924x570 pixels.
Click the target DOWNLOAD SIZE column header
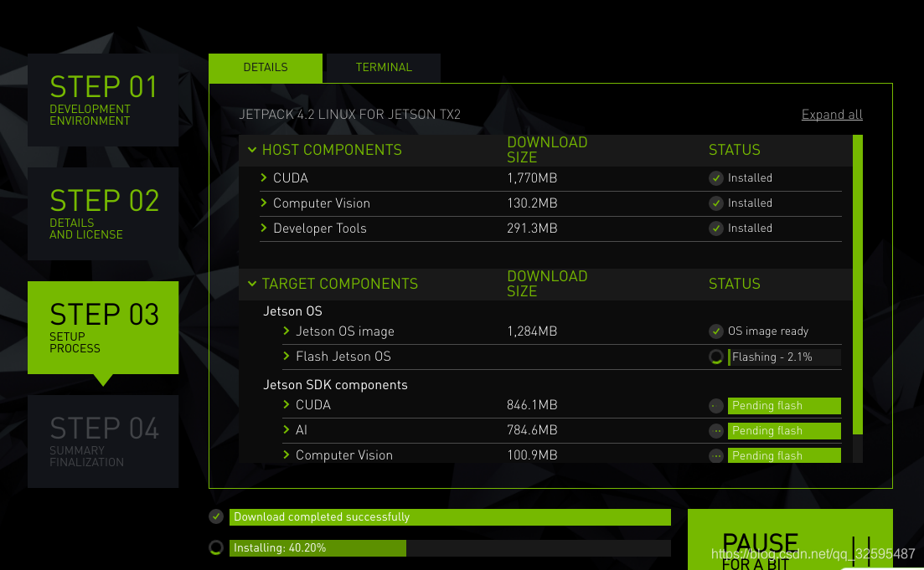pos(547,283)
